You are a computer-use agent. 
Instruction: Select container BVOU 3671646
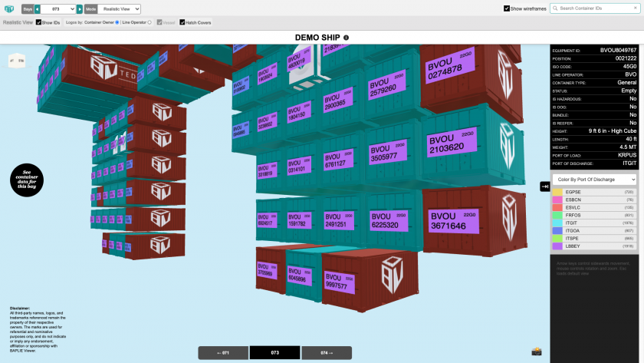(453, 221)
